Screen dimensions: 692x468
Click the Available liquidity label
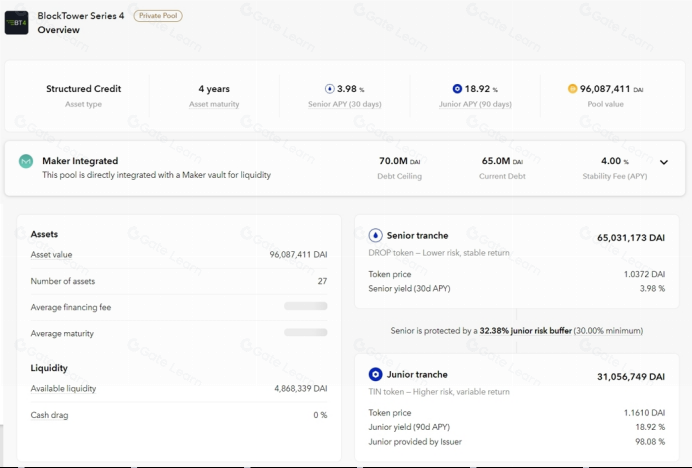[x=63, y=389]
